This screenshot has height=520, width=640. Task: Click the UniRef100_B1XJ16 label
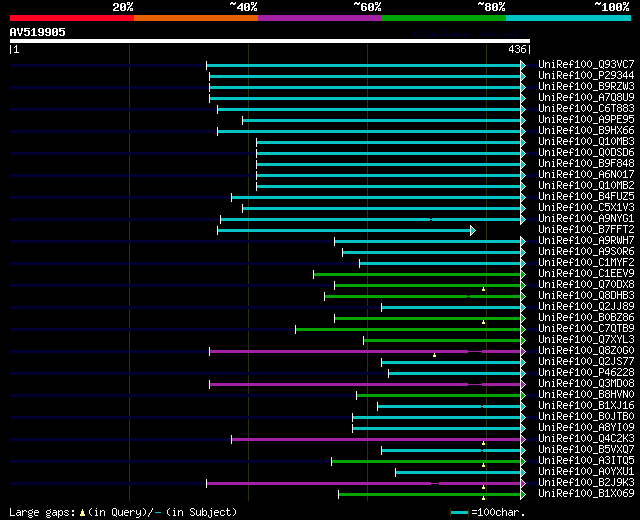(586, 406)
